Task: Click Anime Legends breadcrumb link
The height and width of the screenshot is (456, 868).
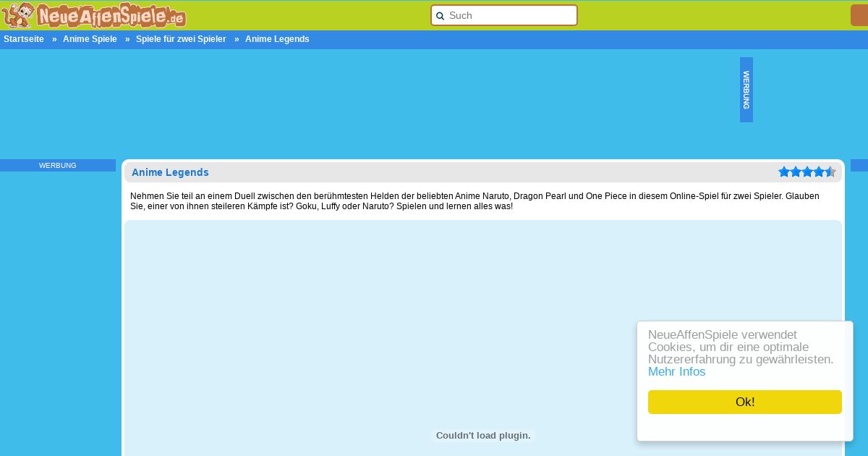Action: coord(277,39)
